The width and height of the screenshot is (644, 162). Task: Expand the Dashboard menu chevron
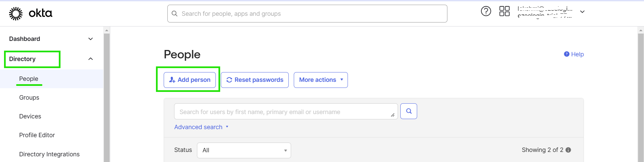coord(90,39)
